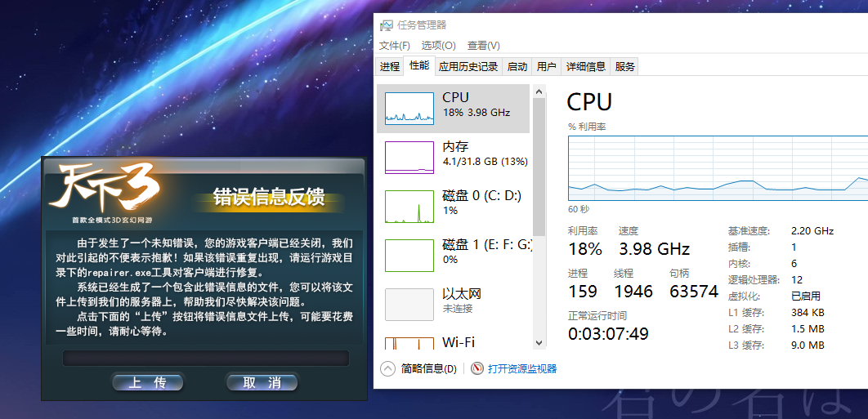The image size is (868, 419).
Task: Click the 简略信息(D) label
Action: point(429,369)
